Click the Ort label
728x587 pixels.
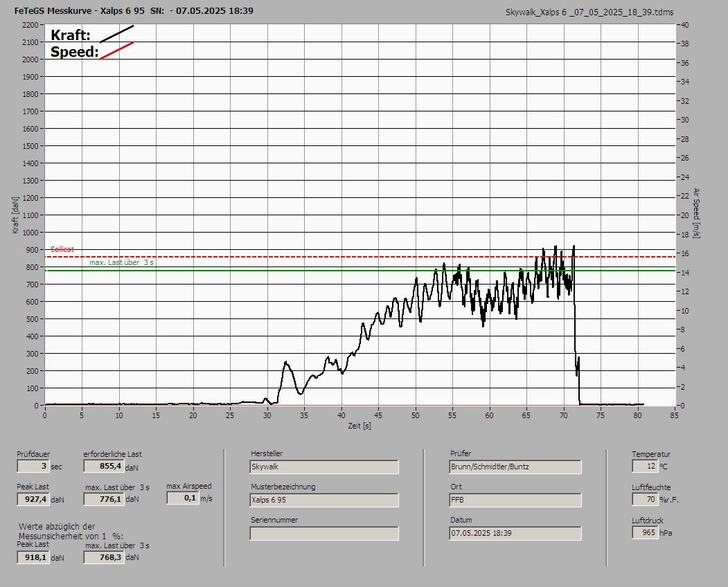click(456, 487)
